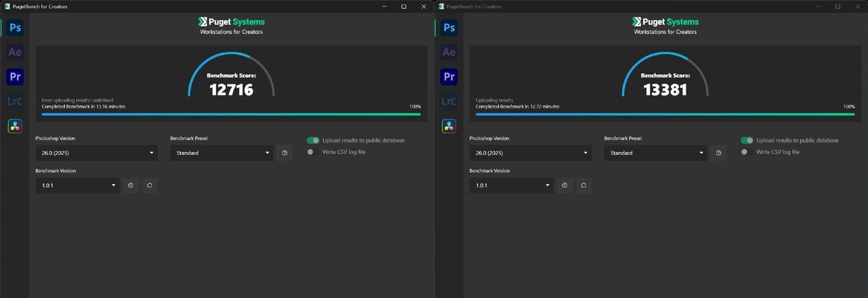Open Benchmark Version help icon in left window
868x298 pixels.
[130, 186]
